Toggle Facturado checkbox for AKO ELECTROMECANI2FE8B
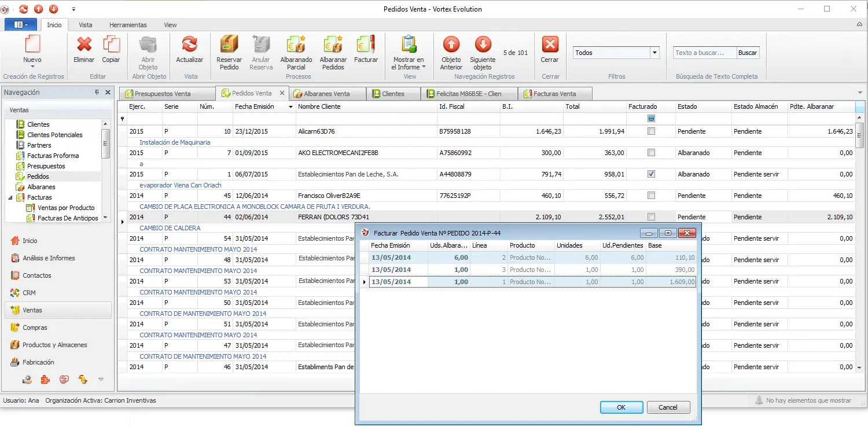 tap(651, 153)
